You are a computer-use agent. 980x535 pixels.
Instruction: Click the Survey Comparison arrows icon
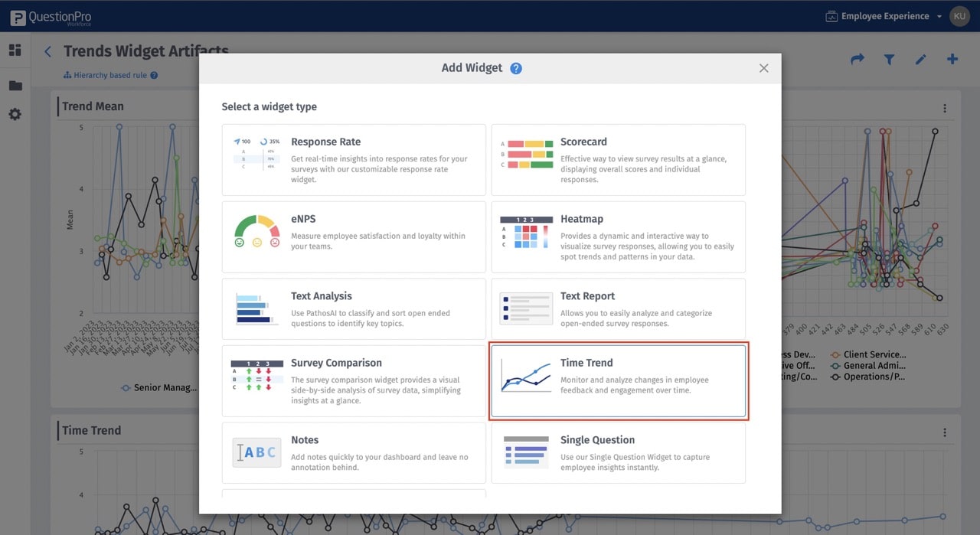[256, 375]
